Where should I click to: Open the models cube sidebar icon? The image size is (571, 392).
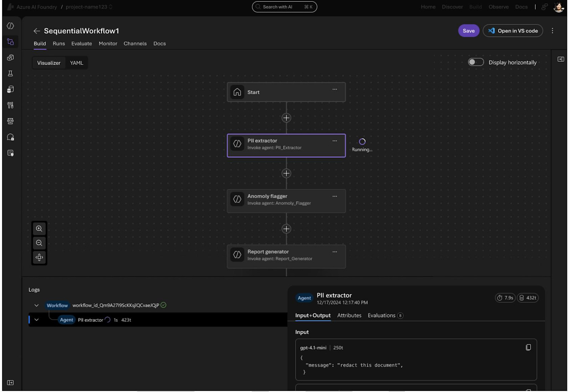[10, 57]
